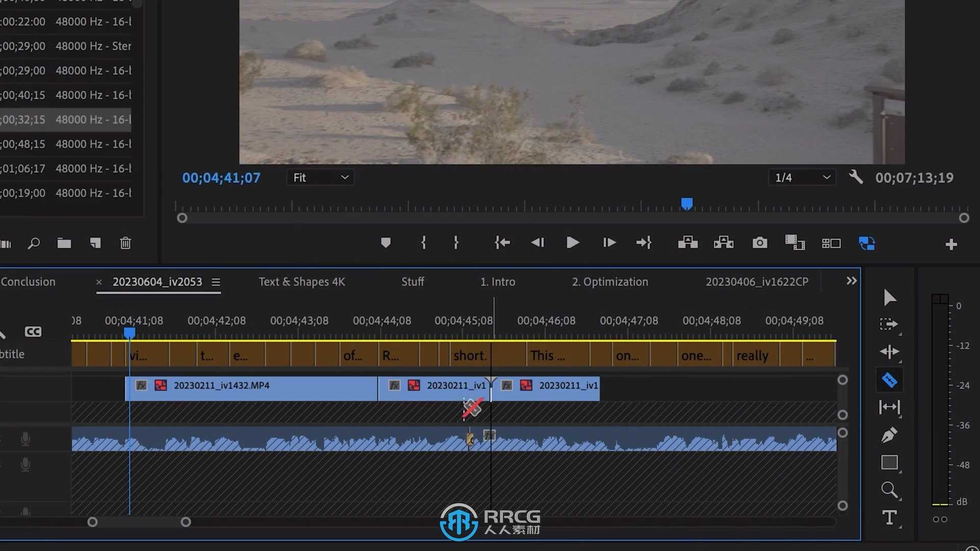Click the 00;04;41;07 timecode field
The image size is (980, 551).
(221, 178)
